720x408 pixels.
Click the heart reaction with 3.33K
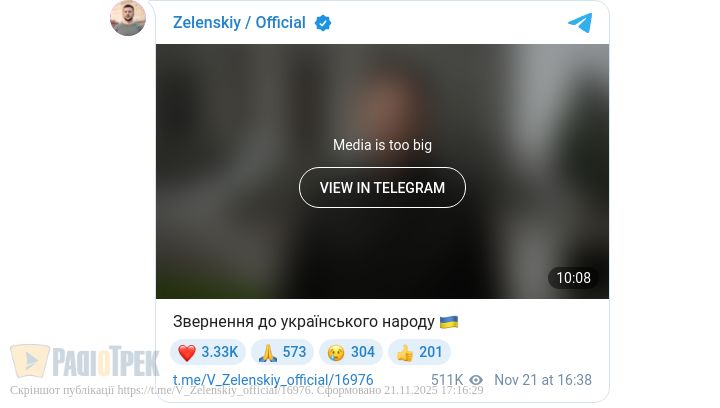tap(208, 352)
